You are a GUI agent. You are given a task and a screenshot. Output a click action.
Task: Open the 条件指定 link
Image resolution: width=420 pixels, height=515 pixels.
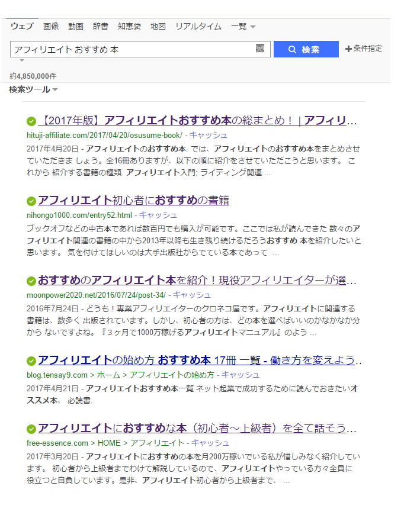tap(368, 49)
